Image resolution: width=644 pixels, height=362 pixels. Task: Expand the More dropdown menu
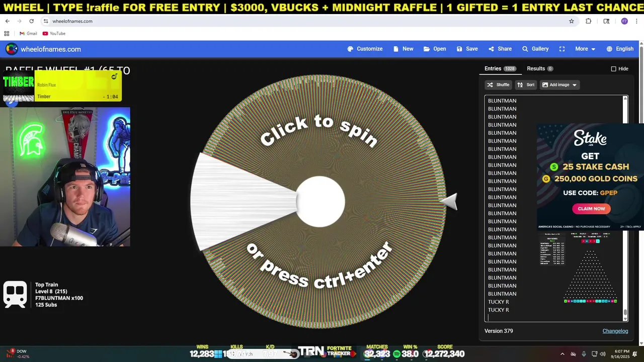point(585,49)
